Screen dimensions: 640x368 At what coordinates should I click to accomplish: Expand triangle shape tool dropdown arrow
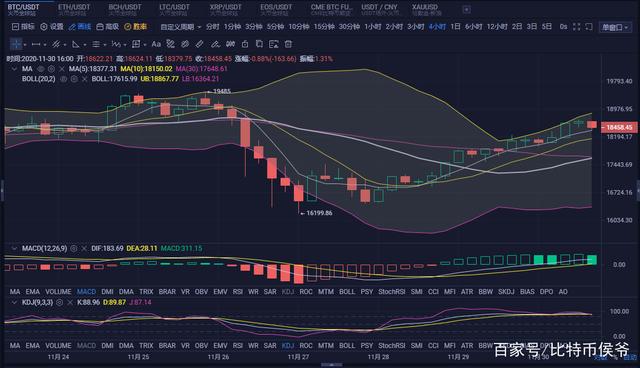85,44
